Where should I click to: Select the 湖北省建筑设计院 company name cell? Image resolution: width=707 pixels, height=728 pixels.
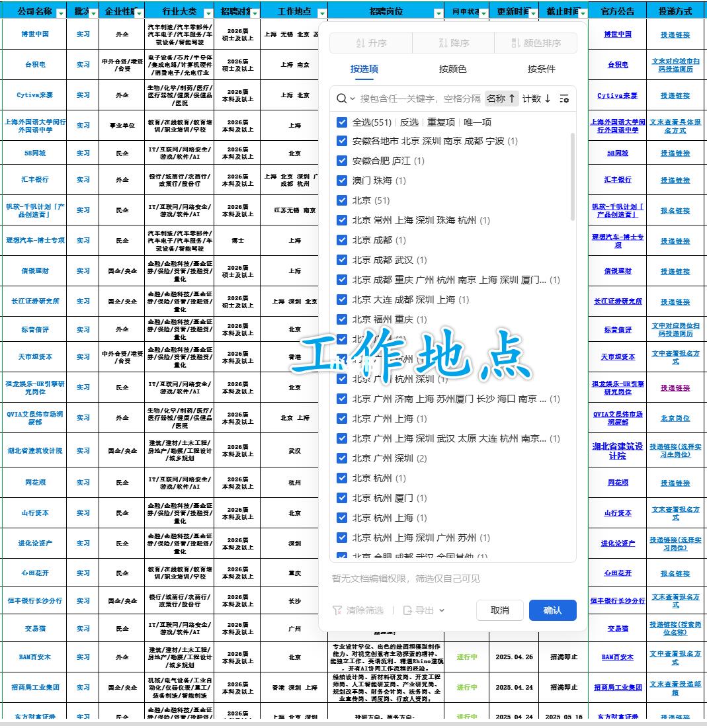[x=35, y=450]
